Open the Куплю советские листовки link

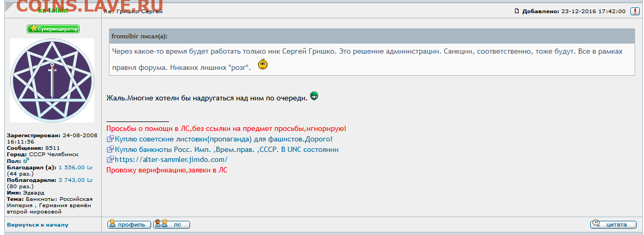(x=223, y=139)
